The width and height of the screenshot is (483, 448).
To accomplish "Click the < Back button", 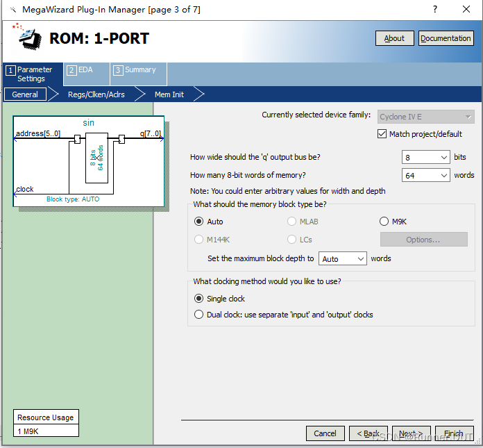I will [x=368, y=433].
